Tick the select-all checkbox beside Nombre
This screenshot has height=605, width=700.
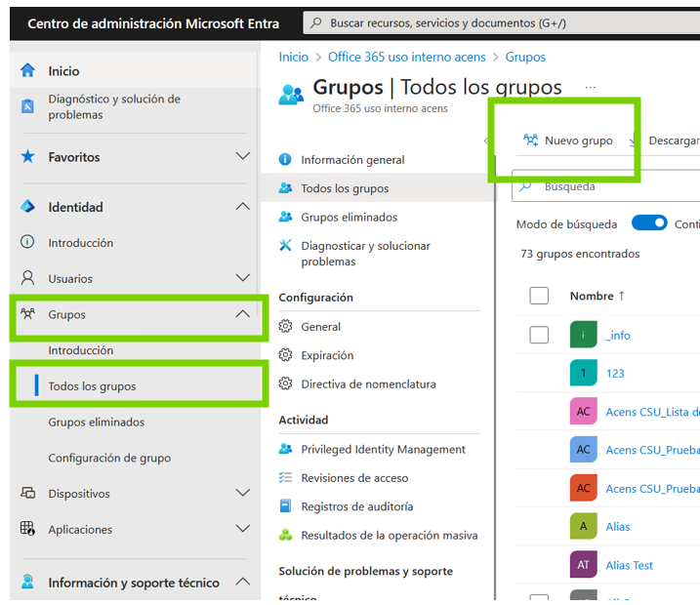[x=539, y=296]
